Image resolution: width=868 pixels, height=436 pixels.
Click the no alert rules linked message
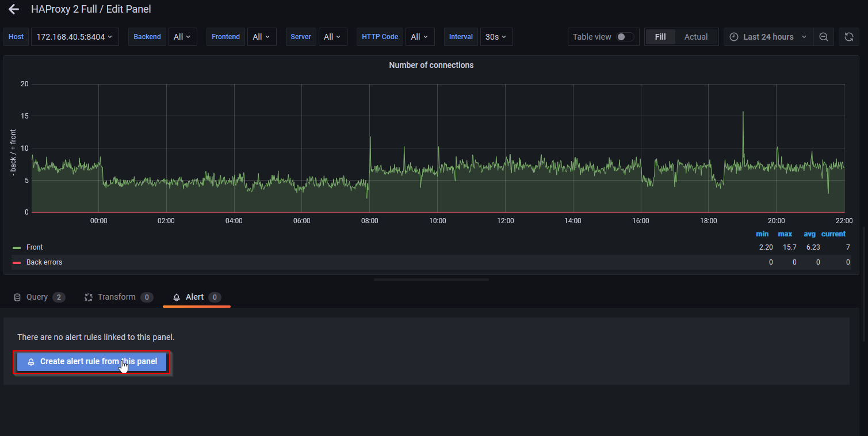96,337
